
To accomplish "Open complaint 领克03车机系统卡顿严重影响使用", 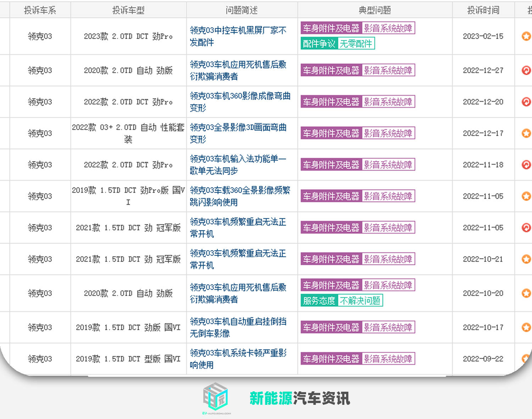I will click(x=238, y=359).
